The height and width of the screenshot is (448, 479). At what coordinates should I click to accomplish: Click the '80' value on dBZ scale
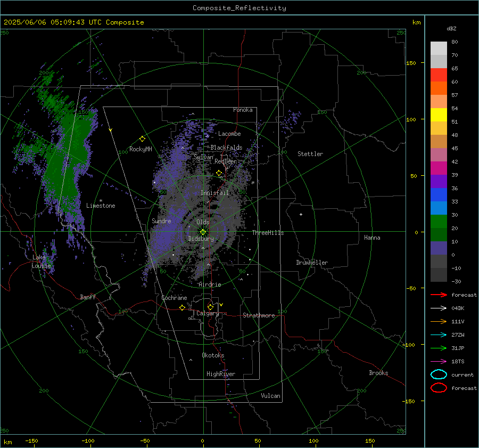pos(455,42)
